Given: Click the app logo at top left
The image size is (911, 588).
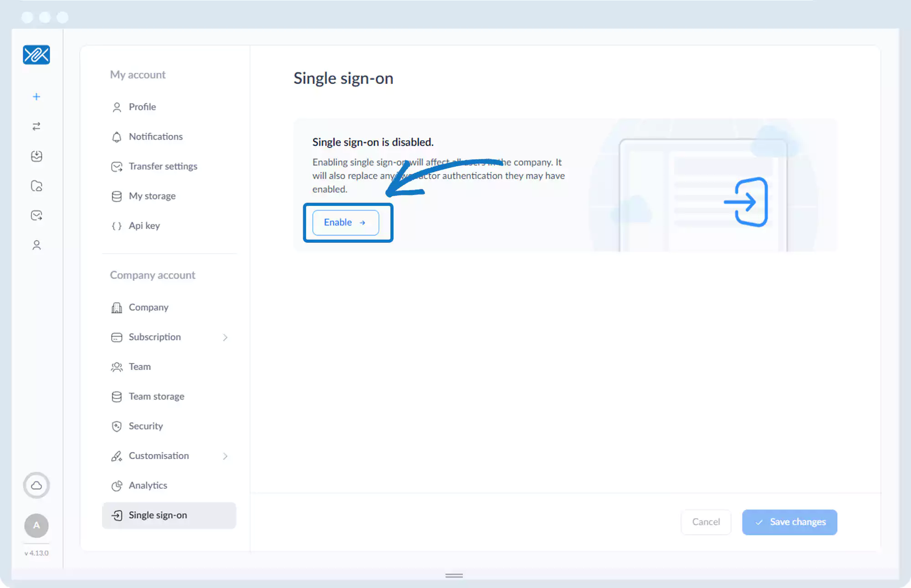Looking at the screenshot, I should click(x=36, y=55).
